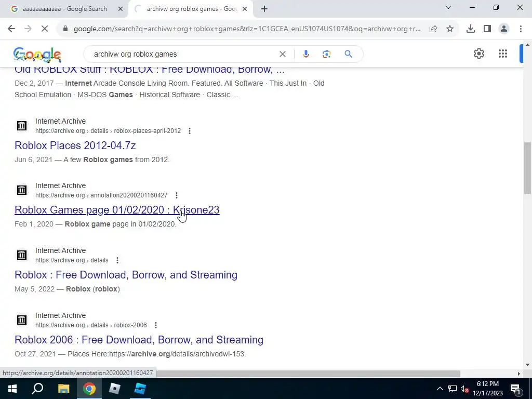Click the horizontal scrollbar thumb
The height and width of the screenshot is (399, 532).
(308, 374)
